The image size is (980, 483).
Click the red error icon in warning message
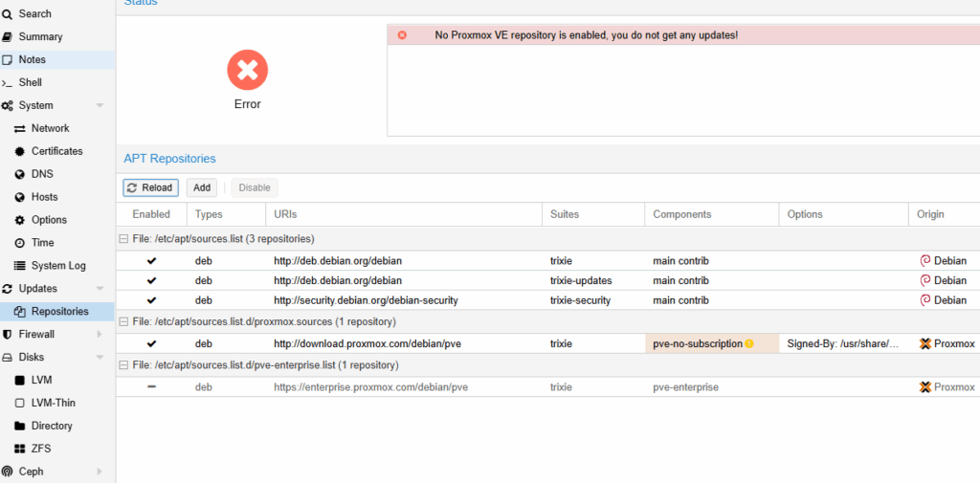click(403, 35)
